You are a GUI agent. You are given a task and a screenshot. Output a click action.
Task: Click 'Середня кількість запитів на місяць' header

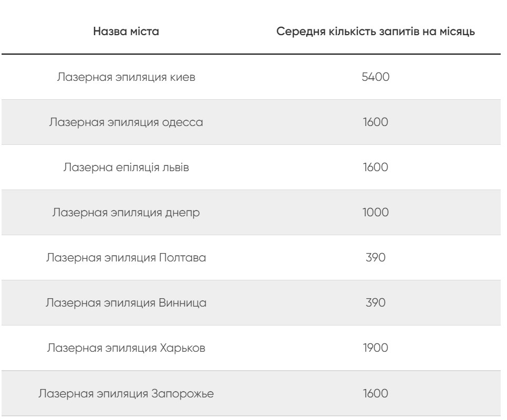(376, 31)
